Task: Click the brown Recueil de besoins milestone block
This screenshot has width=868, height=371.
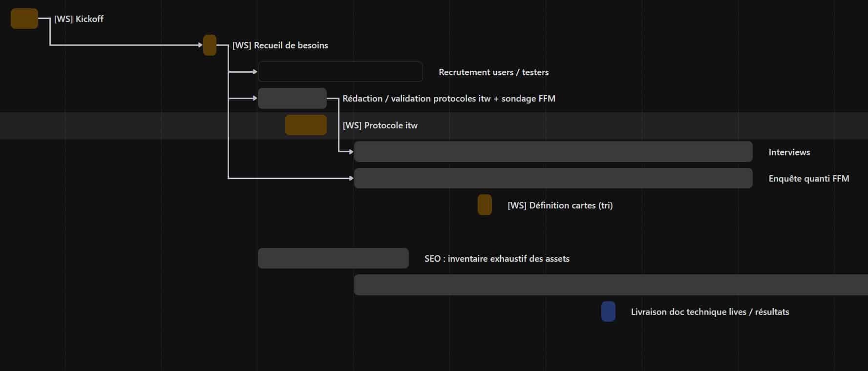Action: click(x=210, y=45)
